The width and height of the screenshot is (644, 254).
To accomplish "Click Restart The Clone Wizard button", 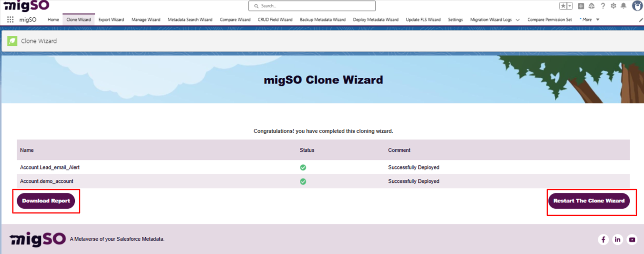I will pos(589,201).
